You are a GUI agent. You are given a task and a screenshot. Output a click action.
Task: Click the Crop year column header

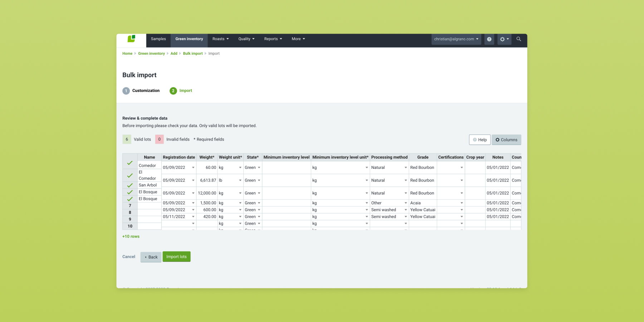475,157
